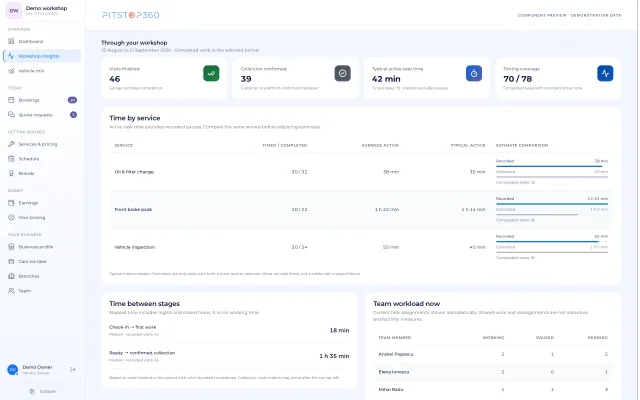Click the PITSTOP360 logo
Screen dimensions: 640x400
(131, 15)
